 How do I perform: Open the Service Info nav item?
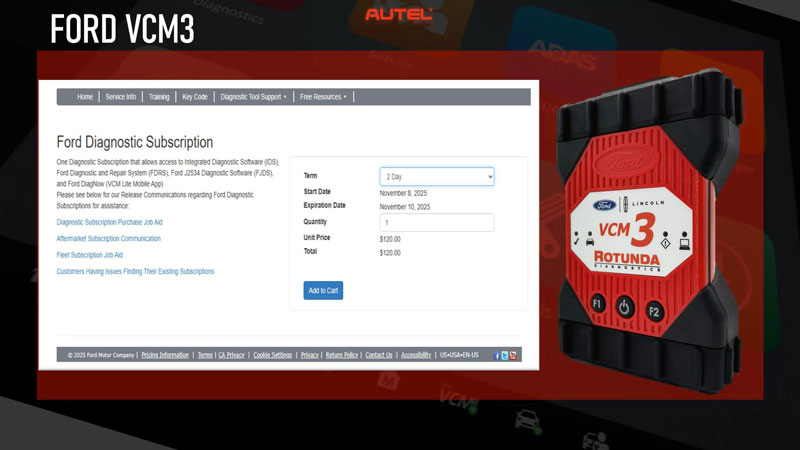click(x=121, y=97)
